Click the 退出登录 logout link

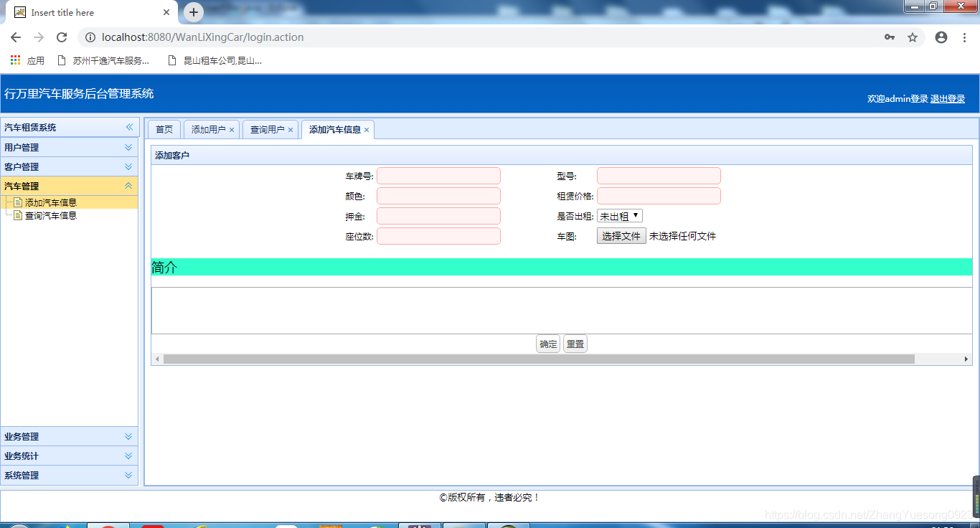[x=948, y=99]
